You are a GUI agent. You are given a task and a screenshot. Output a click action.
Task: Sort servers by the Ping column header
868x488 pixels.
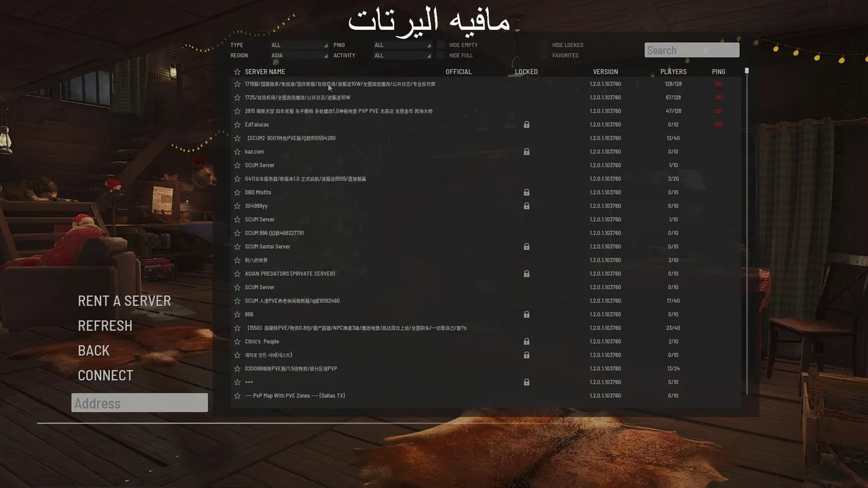click(x=719, y=72)
